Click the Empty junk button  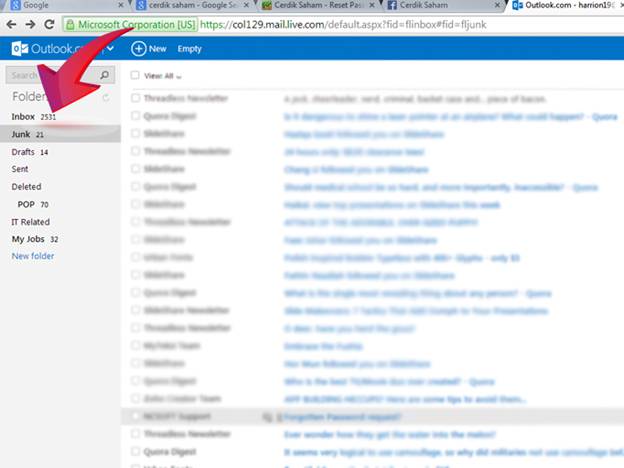[189, 49]
